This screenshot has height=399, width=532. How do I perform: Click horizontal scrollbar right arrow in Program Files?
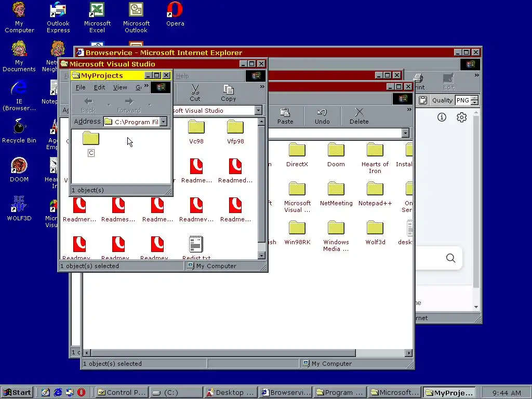pos(409,353)
